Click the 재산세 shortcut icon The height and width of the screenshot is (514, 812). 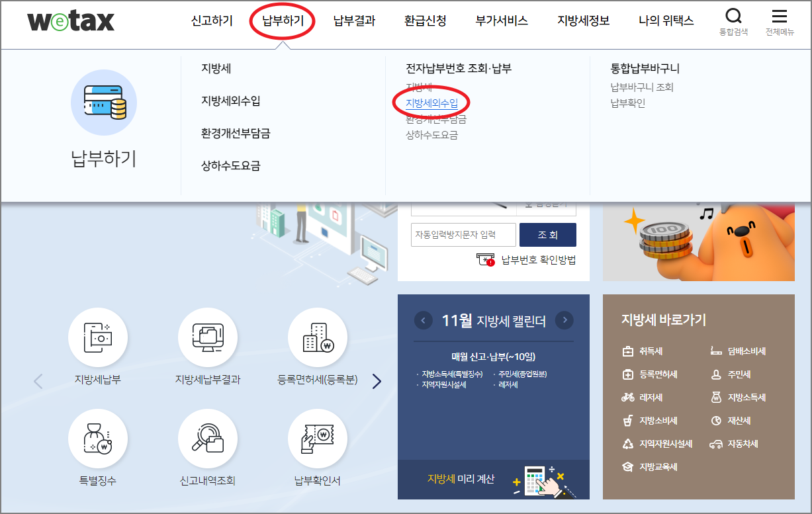[x=715, y=421]
